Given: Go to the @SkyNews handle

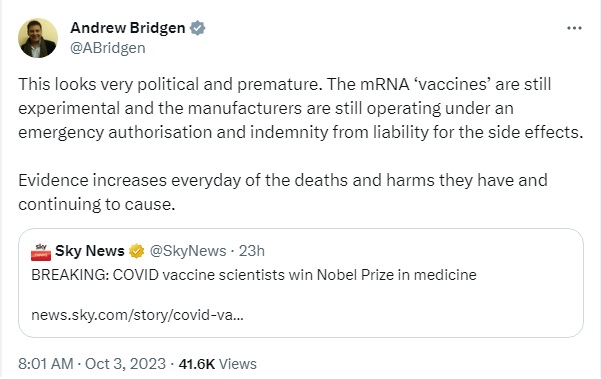Looking at the screenshot, I should click(188, 251).
